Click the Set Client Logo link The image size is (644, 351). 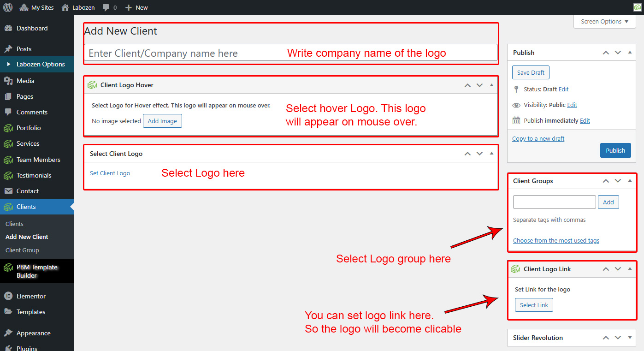(110, 173)
